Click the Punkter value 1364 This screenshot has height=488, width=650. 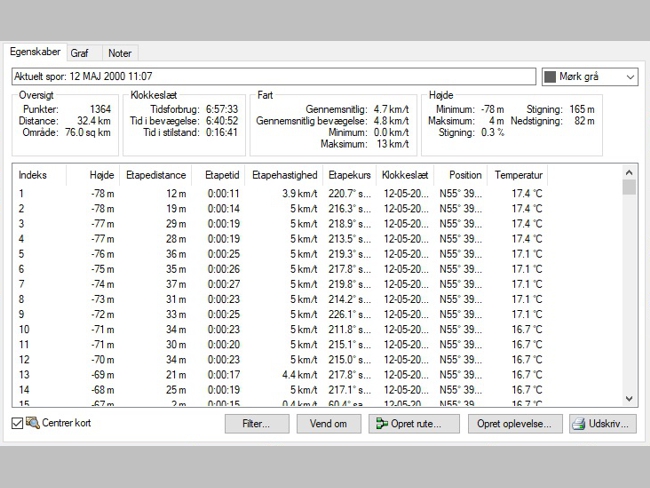[x=100, y=109]
